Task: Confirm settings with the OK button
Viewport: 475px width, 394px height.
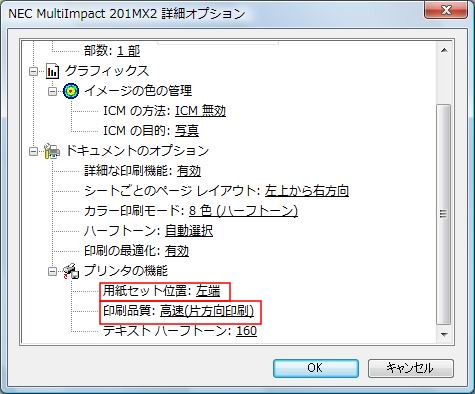Action: (x=316, y=368)
